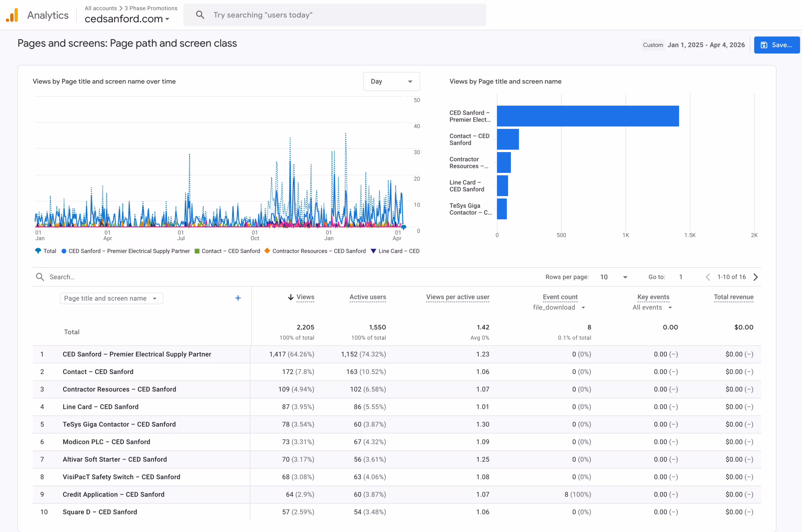Image resolution: width=802 pixels, height=532 pixels.
Task: Click the magnifier icon in top search bar
Action: (x=200, y=15)
